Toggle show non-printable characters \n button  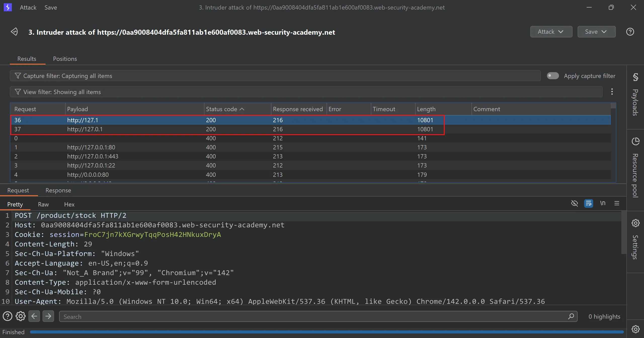pyautogui.click(x=603, y=203)
